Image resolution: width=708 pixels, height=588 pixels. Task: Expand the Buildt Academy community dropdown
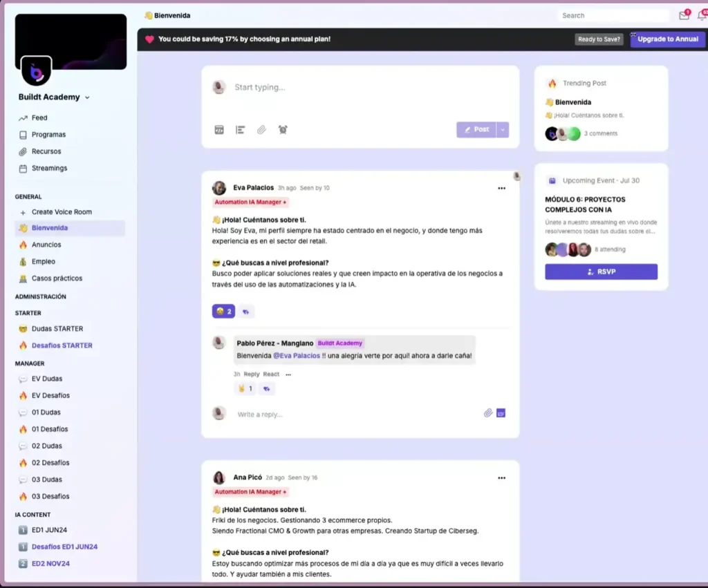click(x=87, y=97)
